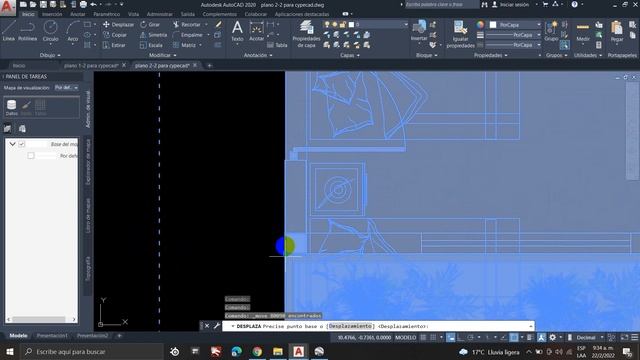The image size is (640, 360).
Task: Toggle MODELO space in status bar
Action: point(405,338)
